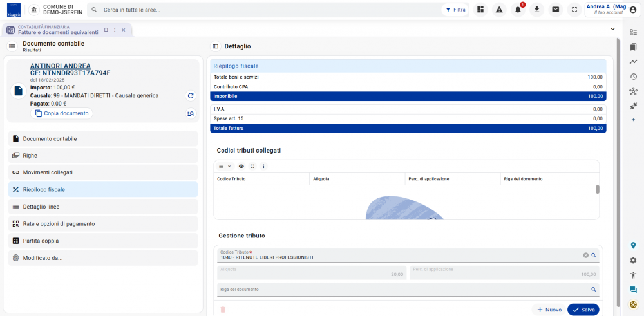Open the tributi table more-options menu
The height and width of the screenshot is (316, 644).
[x=263, y=166]
